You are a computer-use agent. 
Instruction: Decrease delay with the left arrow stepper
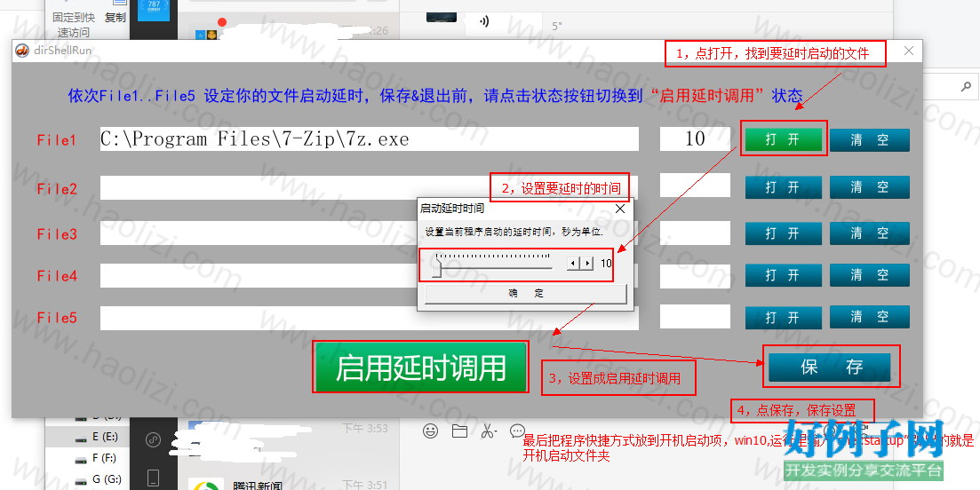pos(573,264)
